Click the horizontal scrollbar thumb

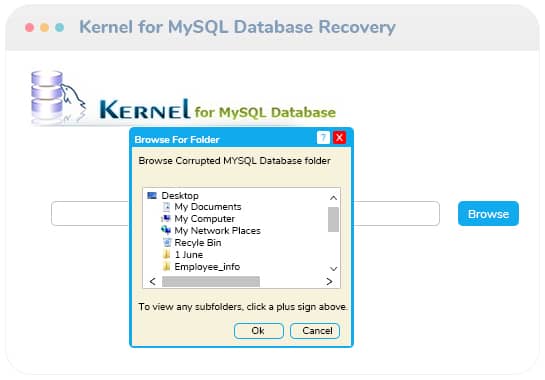point(211,282)
